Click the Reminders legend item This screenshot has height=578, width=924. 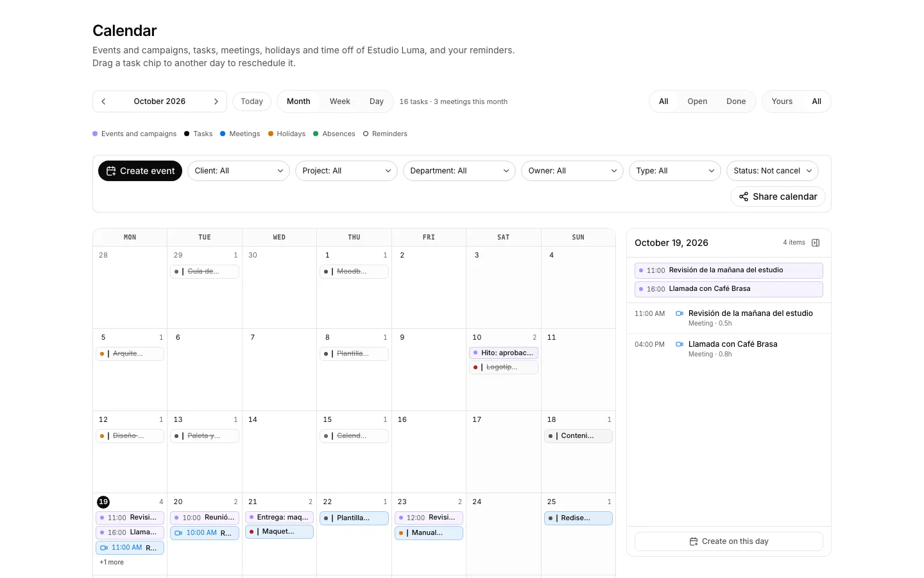385,134
